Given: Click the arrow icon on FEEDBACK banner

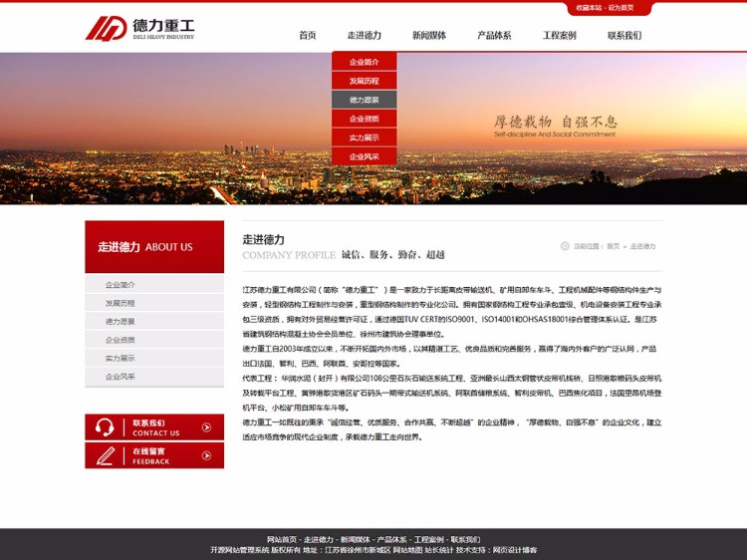Looking at the screenshot, I should point(206,455).
